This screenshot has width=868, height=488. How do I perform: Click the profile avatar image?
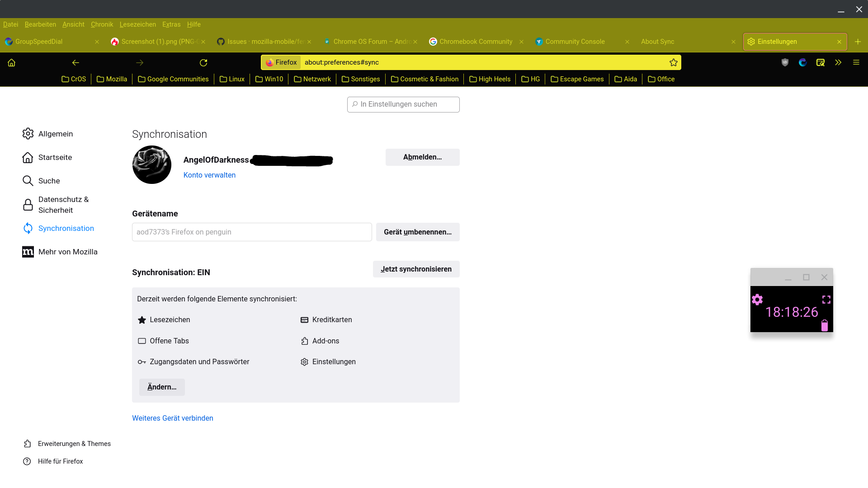(x=152, y=164)
